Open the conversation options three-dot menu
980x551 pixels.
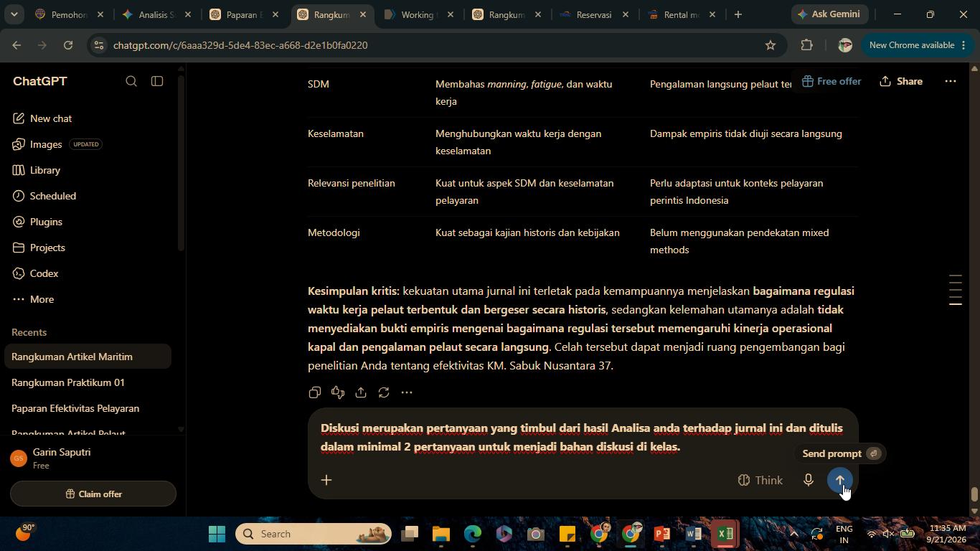tap(951, 81)
